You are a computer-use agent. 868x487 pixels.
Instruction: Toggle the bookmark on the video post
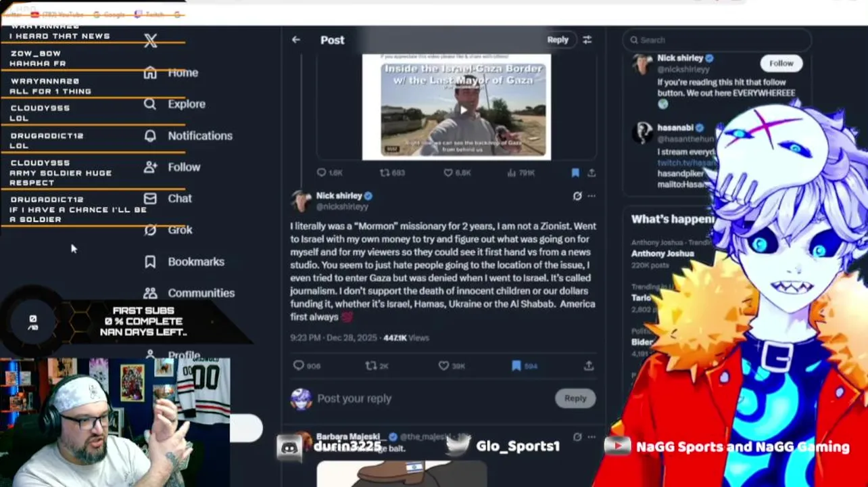pyautogui.click(x=575, y=173)
